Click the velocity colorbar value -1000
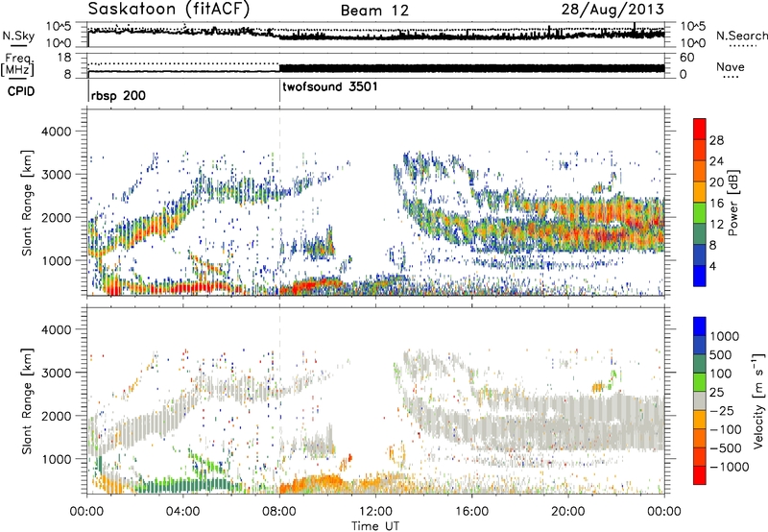768x532 pixels. pos(730,467)
